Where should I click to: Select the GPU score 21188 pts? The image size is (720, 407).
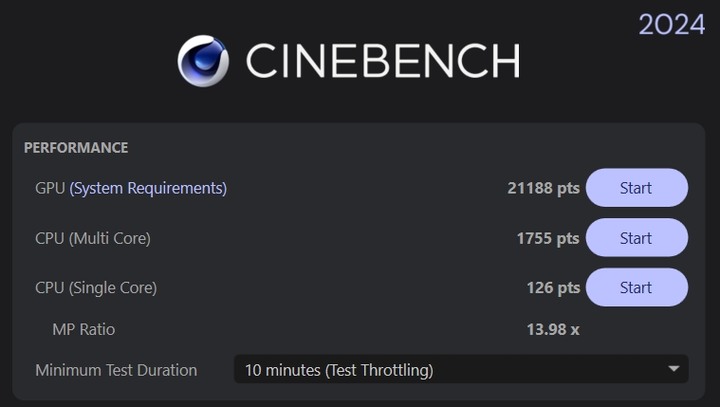point(543,188)
